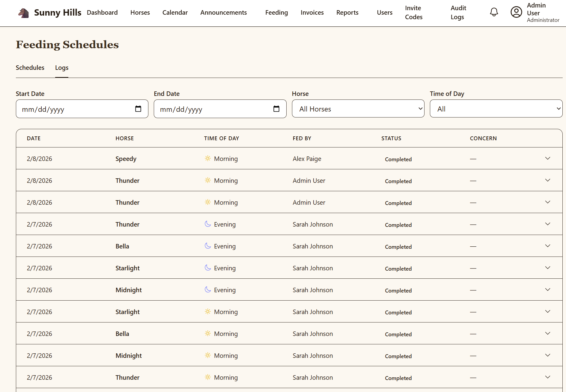Click the moon icon in Bella's Evening row
The width and height of the screenshot is (566, 392).
[208, 246]
